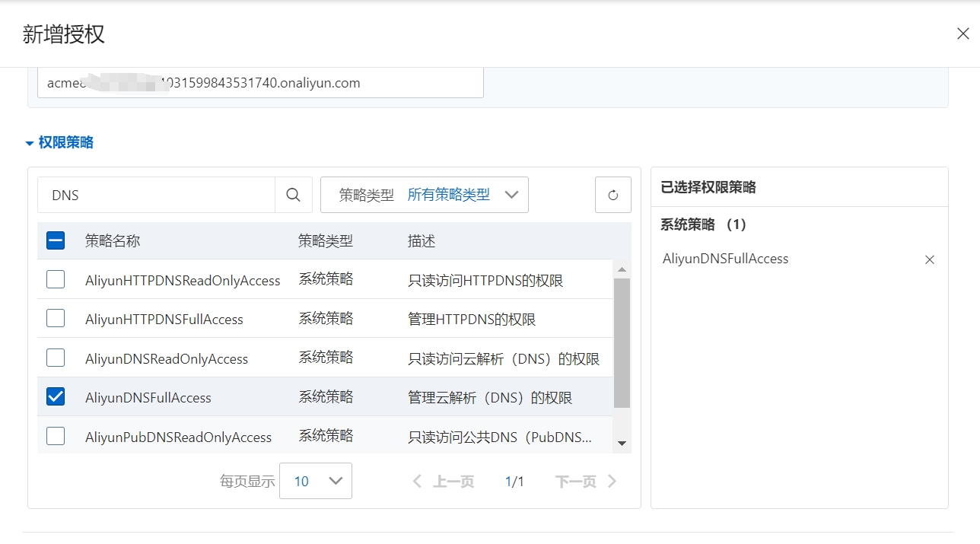Close the 新增授权 dialog with X
The width and height of the screenshot is (980, 544).
pos(963,33)
